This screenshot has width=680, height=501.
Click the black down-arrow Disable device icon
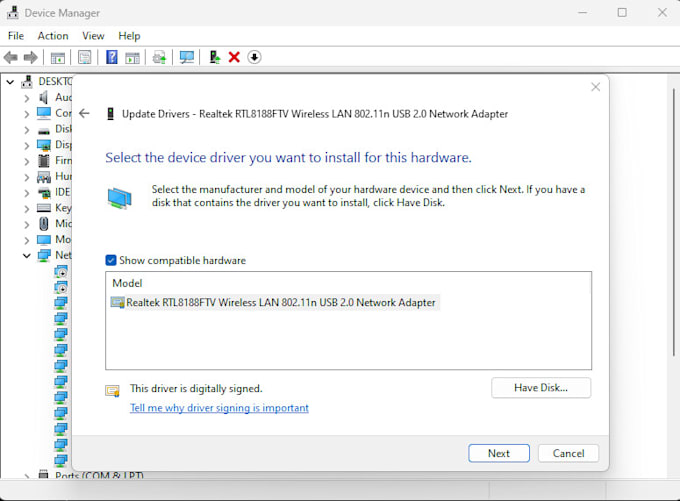click(x=254, y=57)
